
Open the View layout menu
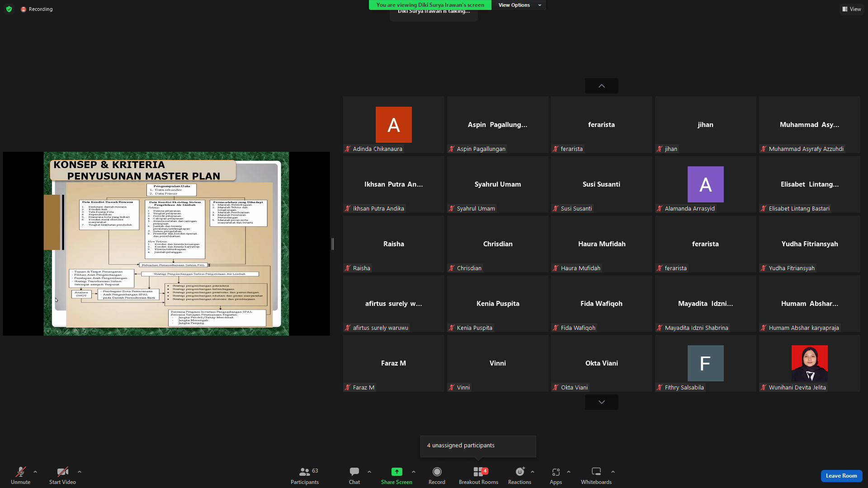852,9
